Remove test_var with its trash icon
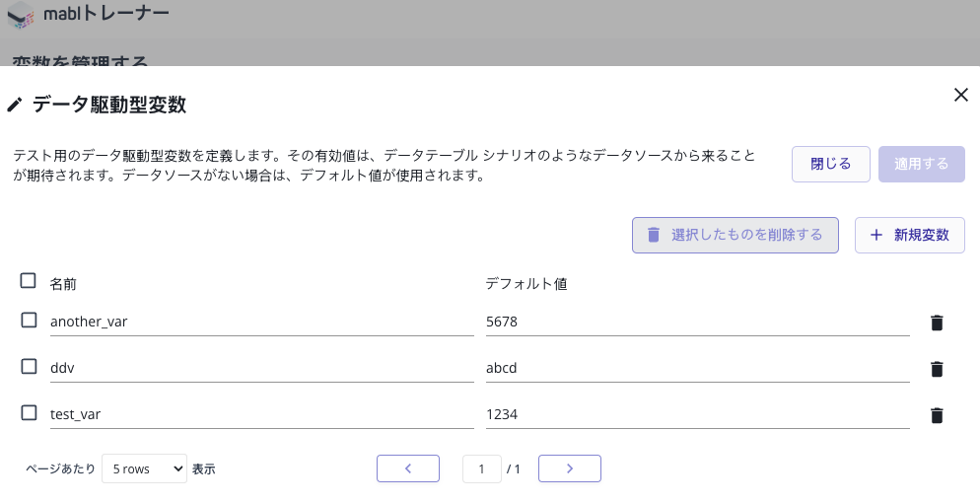This screenshot has width=980, height=503. [x=937, y=415]
